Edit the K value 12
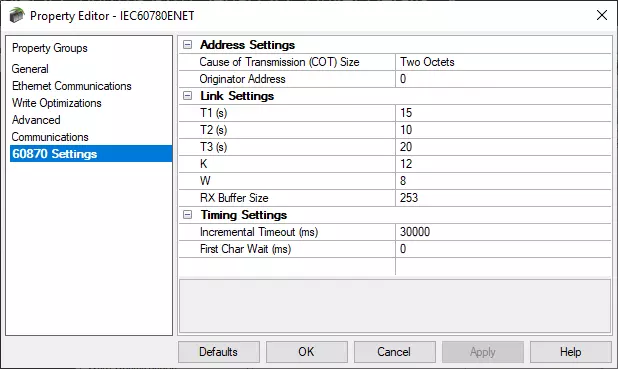 coord(503,164)
